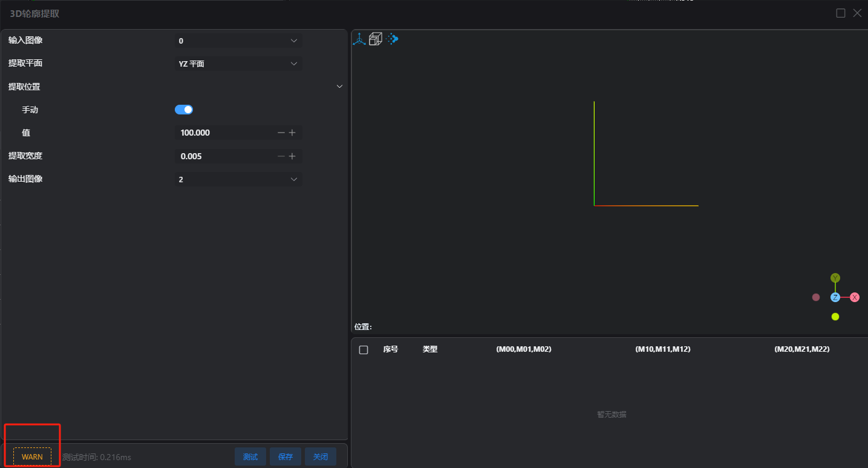
Task: Toggle the 3D coordinate axes icon
Action: click(360, 39)
